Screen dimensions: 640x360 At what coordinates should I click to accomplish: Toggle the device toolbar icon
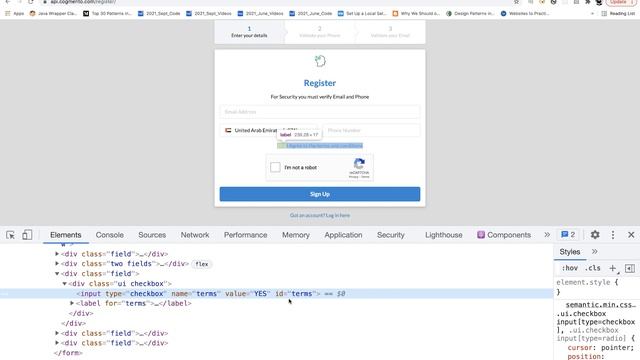(x=27, y=235)
